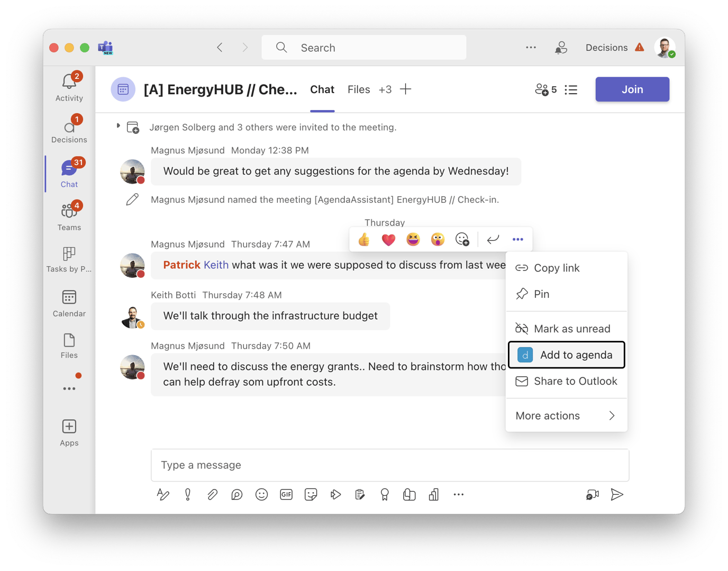Open the sticker picker
Image resolution: width=728 pixels, height=571 pixels.
311,495
